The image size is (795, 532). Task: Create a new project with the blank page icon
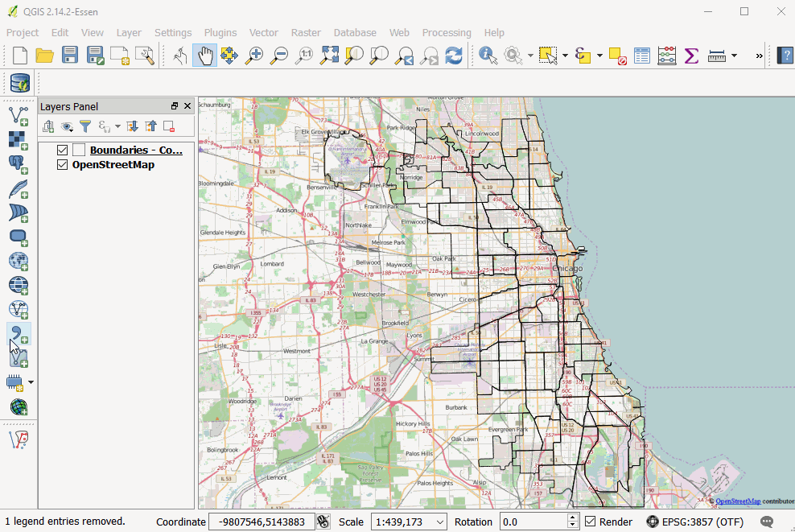(20, 56)
